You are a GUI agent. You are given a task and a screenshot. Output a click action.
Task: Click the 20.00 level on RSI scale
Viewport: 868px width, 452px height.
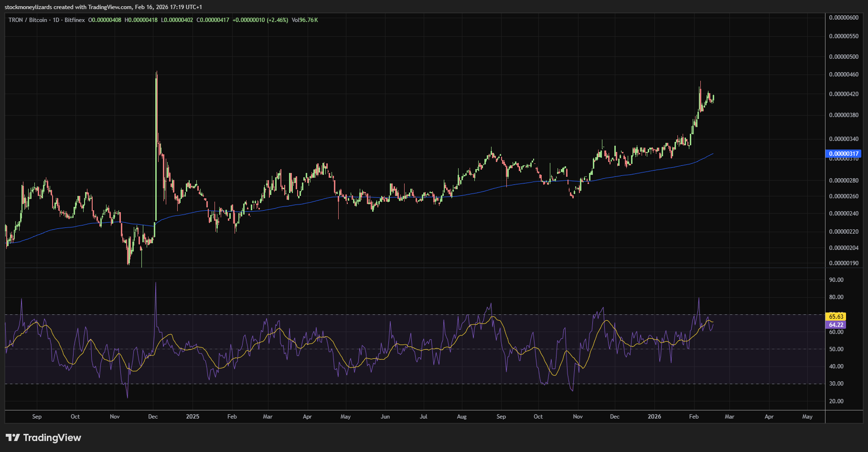[836, 401]
